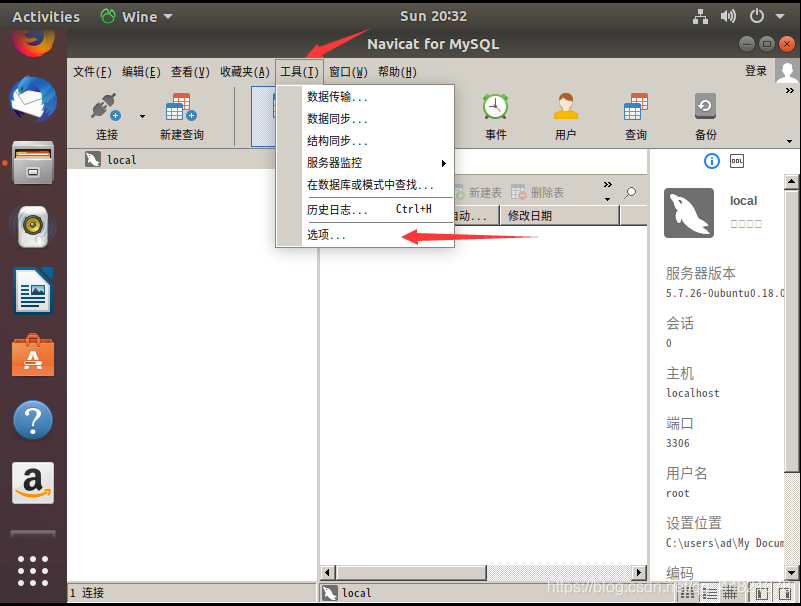Click Activities in the top bar
Image resolution: width=801 pixels, height=606 pixels.
pos(46,16)
